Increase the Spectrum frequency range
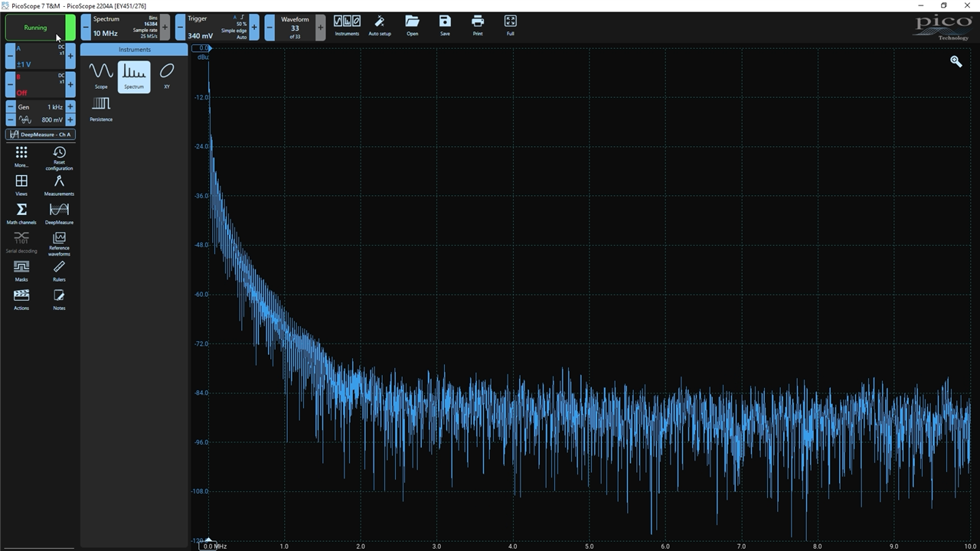Image resolution: width=980 pixels, height=551 pixels. [x=165, y=28]
